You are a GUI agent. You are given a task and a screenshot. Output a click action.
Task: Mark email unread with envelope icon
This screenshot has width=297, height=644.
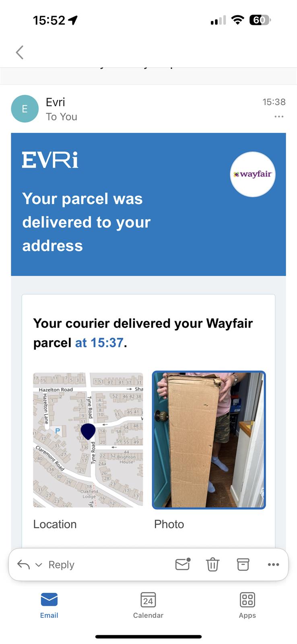[183, 564]
